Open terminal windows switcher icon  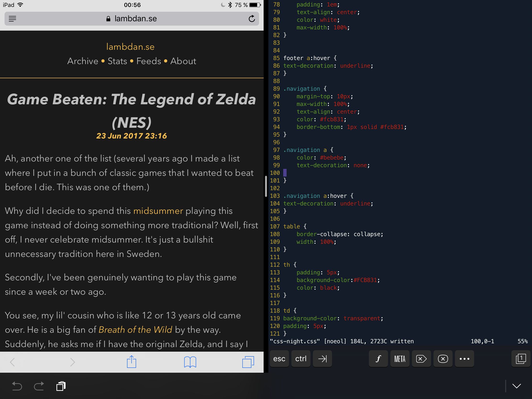(521, 359)
